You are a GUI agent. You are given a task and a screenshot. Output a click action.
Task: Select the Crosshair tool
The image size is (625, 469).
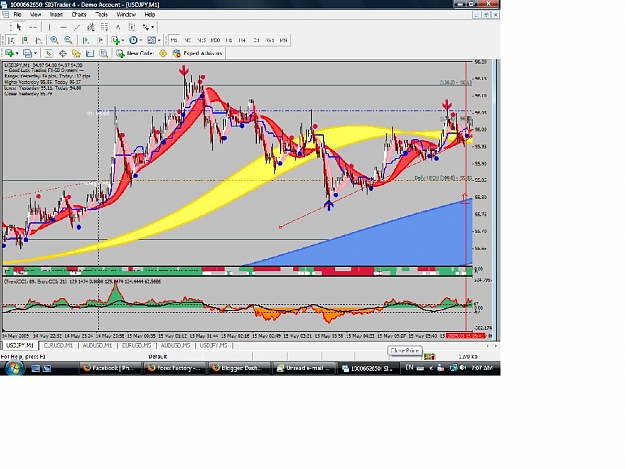[x=33, y=27]
